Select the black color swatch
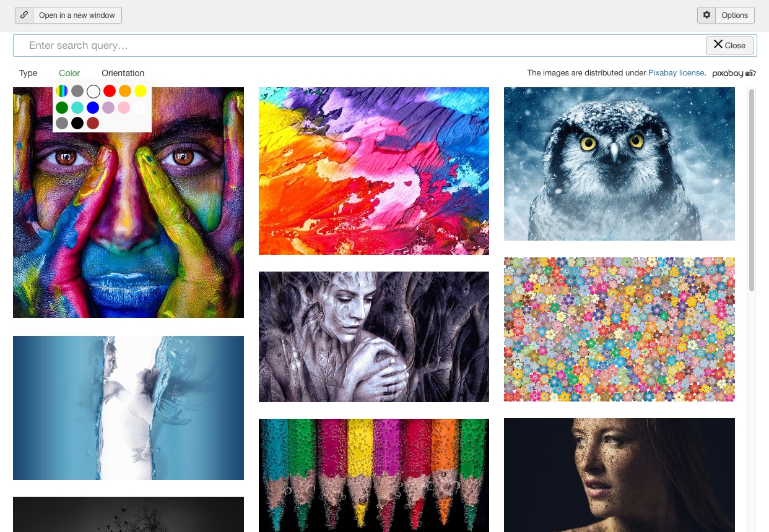Viewport: 769px width, 532px height. tap(77, 123)
